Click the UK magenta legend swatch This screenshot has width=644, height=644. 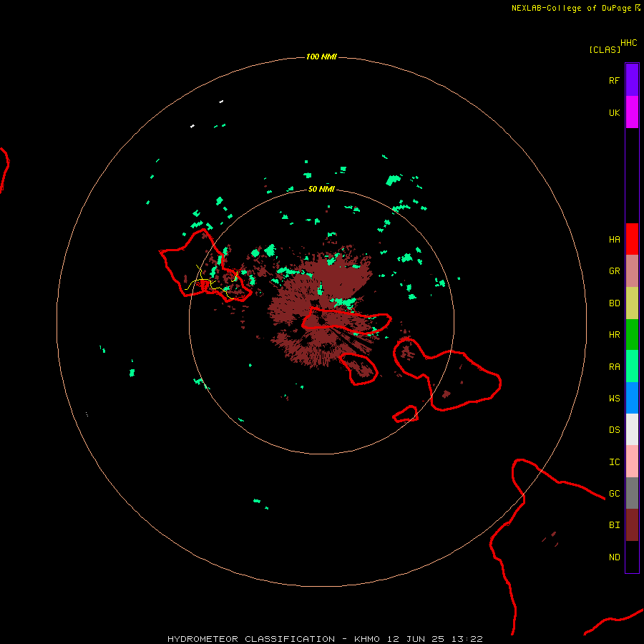[x=632, y=112]
